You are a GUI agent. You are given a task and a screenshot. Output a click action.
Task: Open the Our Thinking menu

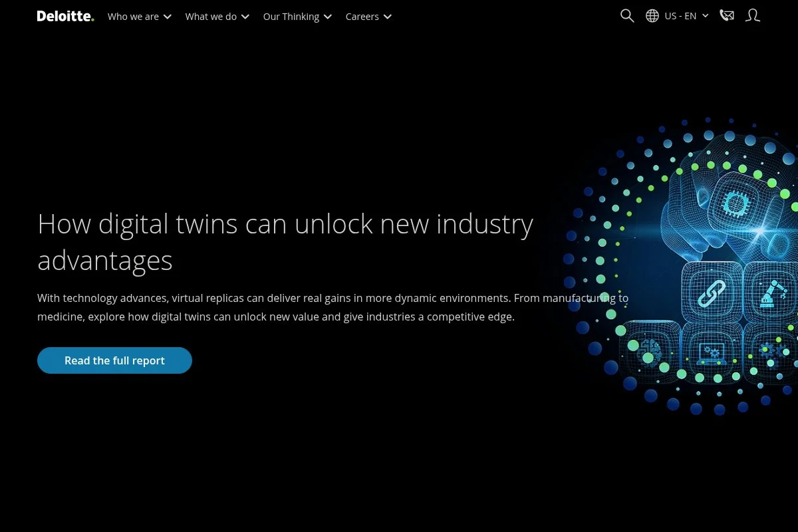[291, 17]
